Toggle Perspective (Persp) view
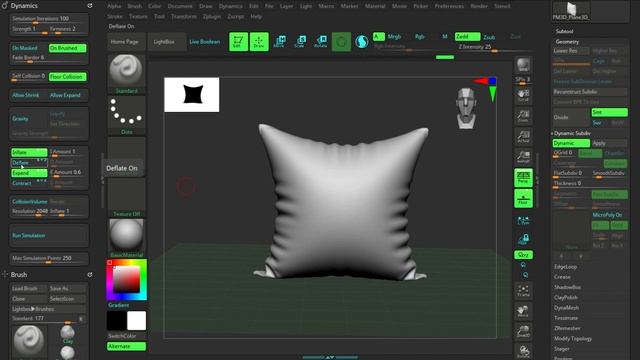Screen dimensions: 640x360 click(523, 178)
